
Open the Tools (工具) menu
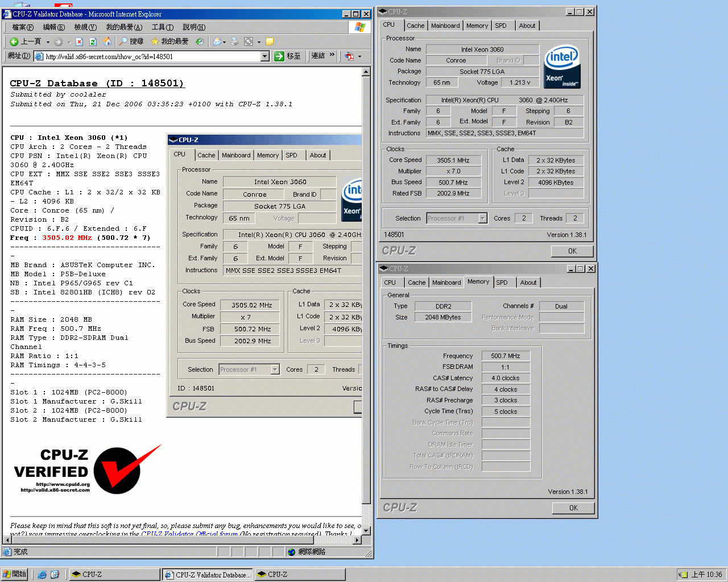(163, 27)
